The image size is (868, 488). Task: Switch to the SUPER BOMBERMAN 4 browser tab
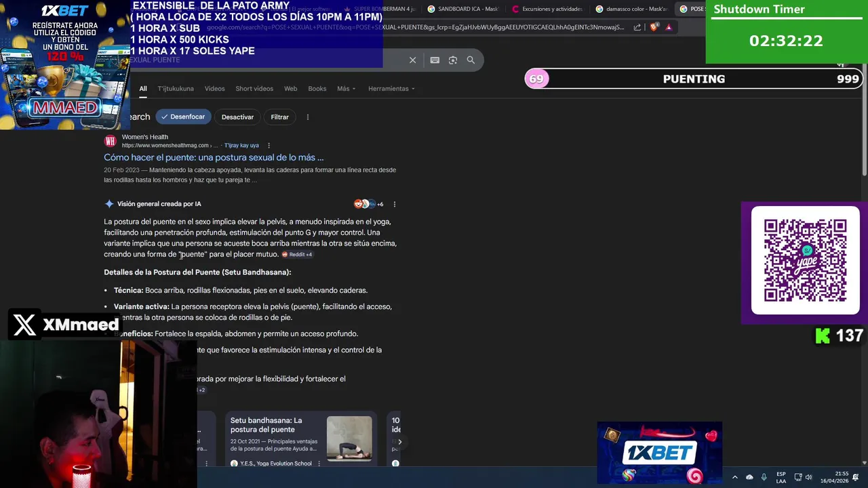(x=380, y=9)
